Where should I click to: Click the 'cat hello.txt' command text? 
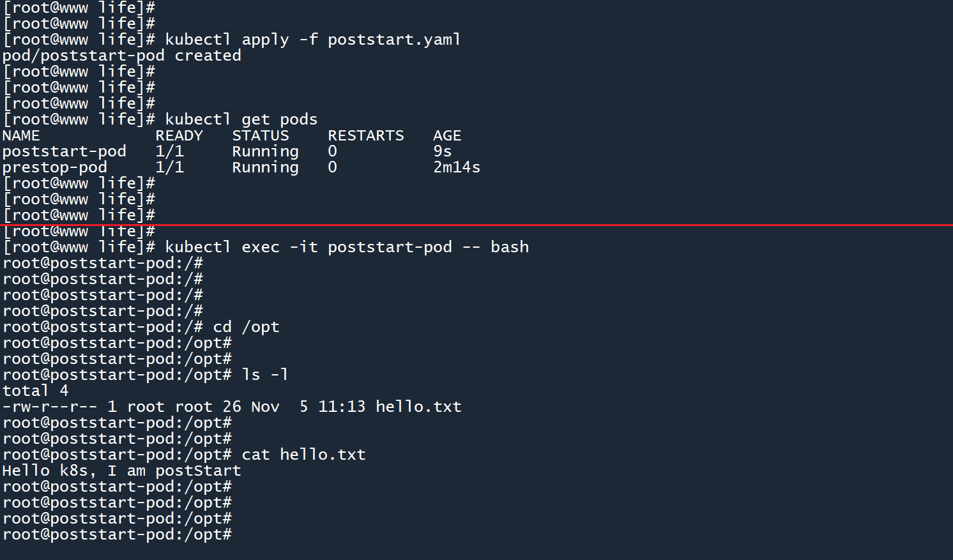(x=303, y=455)
